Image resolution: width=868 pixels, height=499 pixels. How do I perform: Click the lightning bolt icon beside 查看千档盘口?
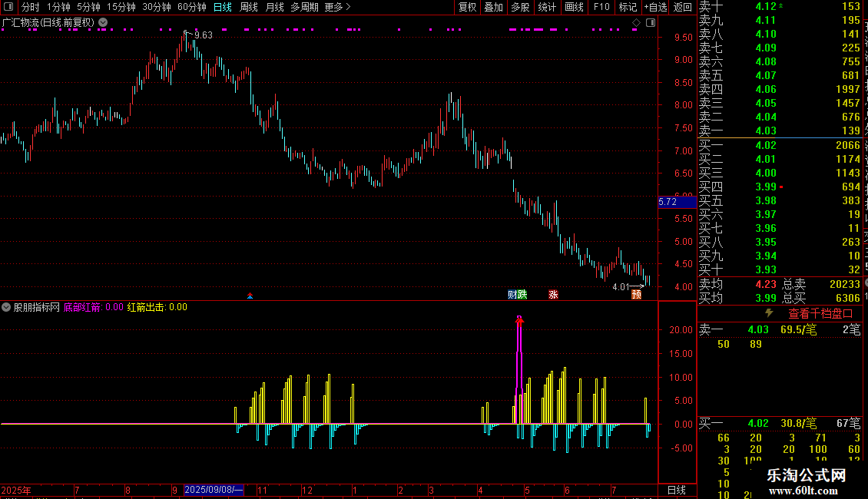(x=769, y=313)
